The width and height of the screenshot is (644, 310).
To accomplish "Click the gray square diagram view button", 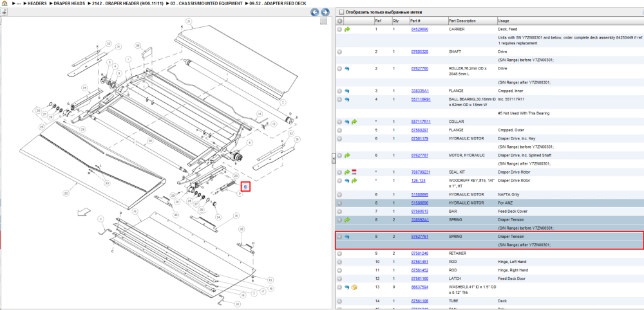I will tap(324, 21).
